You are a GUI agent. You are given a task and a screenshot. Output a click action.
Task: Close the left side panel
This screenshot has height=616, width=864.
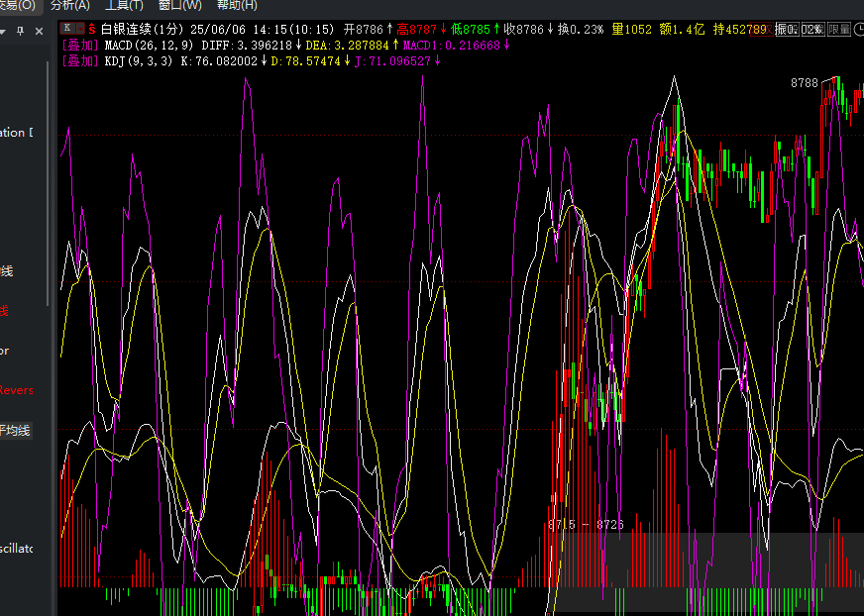[x=39, y=32]
